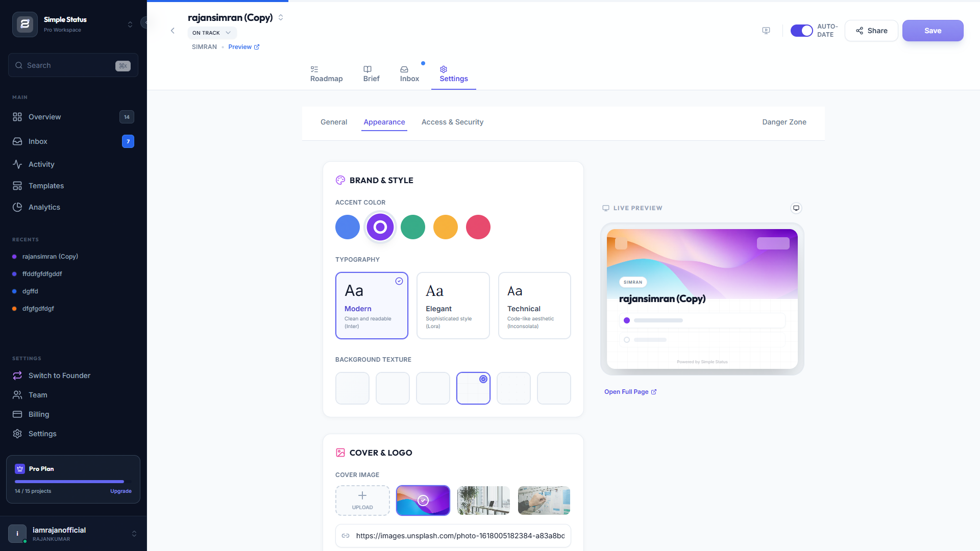Click the Templates sidebar item
Screen dimensions: 980x551
tap(46, 186)
